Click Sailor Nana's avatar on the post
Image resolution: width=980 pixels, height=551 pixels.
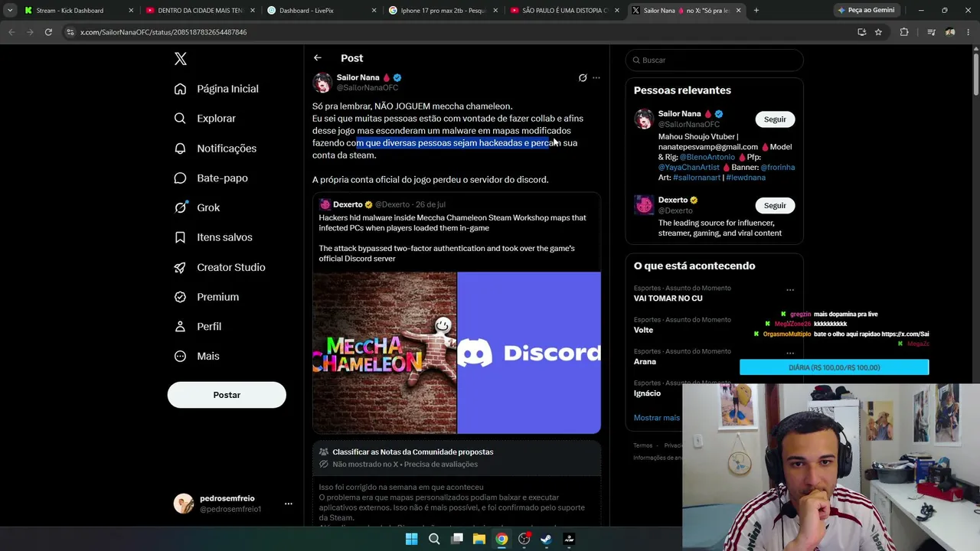click(x=322, y=82)
